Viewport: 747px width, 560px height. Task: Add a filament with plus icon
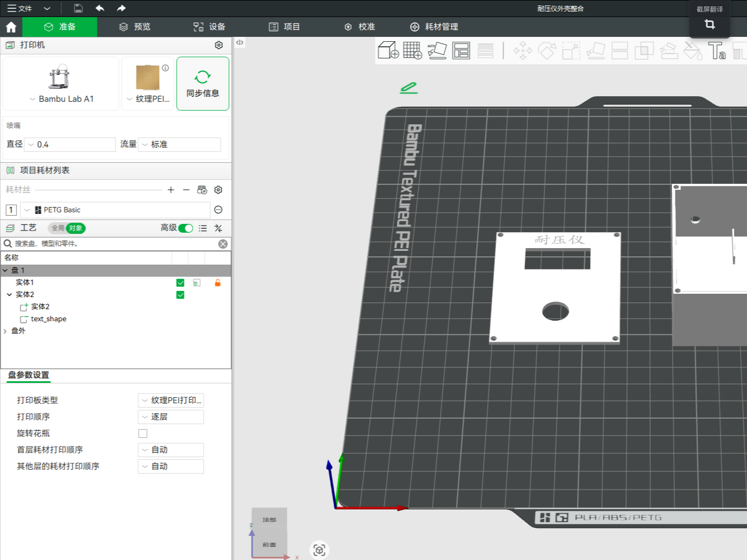pos(171,190)
